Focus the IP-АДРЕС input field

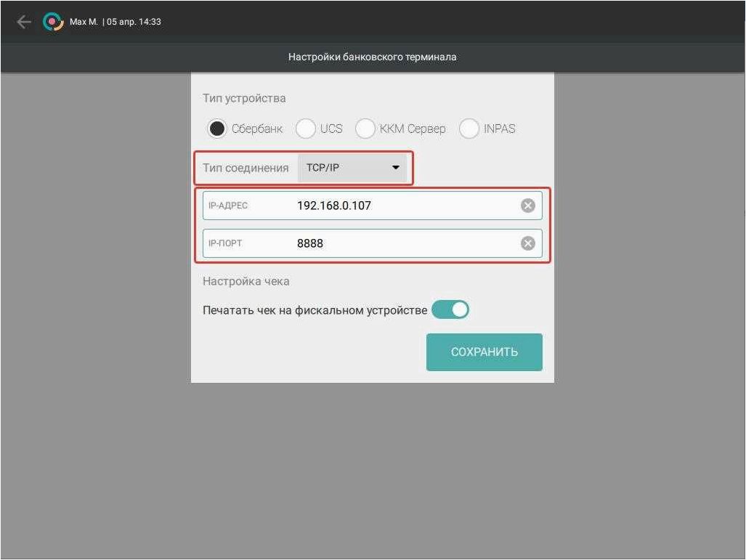point(373,206)
